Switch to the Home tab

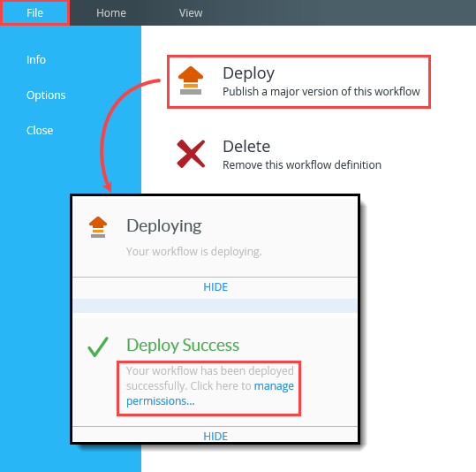110,12
